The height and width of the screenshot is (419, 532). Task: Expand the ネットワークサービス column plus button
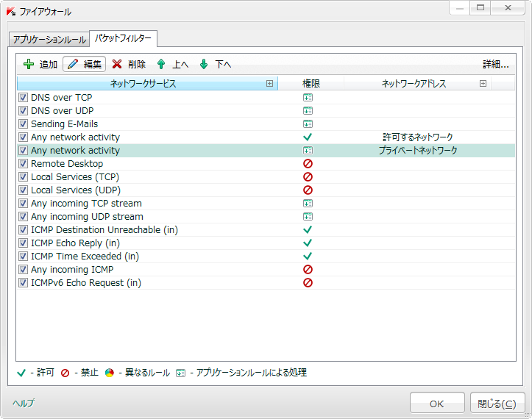[x=270, y=84]
